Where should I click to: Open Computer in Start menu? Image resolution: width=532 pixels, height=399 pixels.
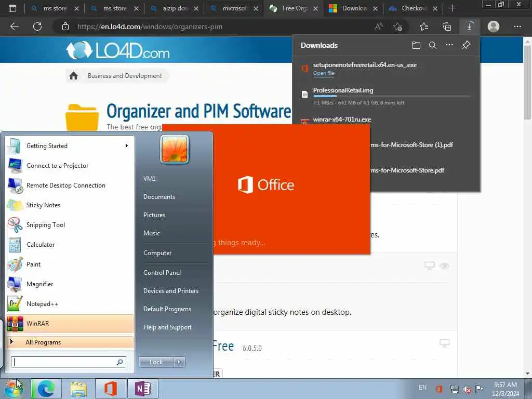pyautogui.click(x=157, y=253)
